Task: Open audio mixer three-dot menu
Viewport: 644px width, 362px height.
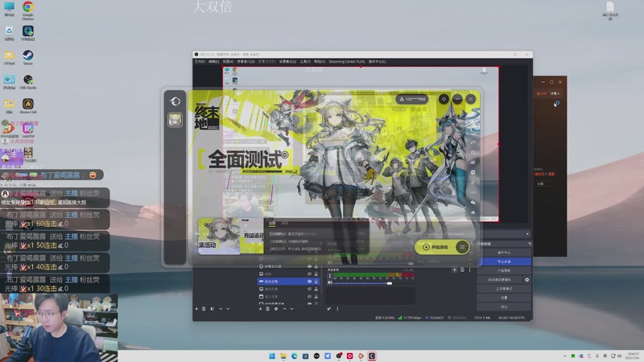Action: (x=337, y=309)
